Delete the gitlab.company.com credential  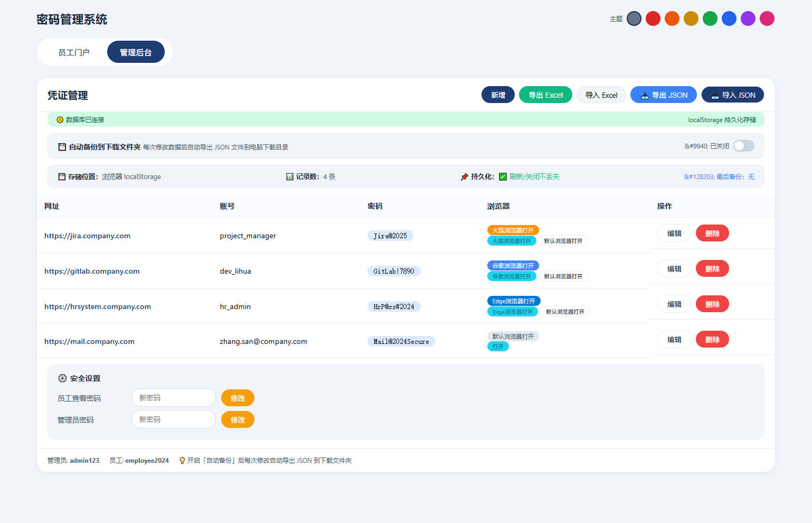point(712,268)
